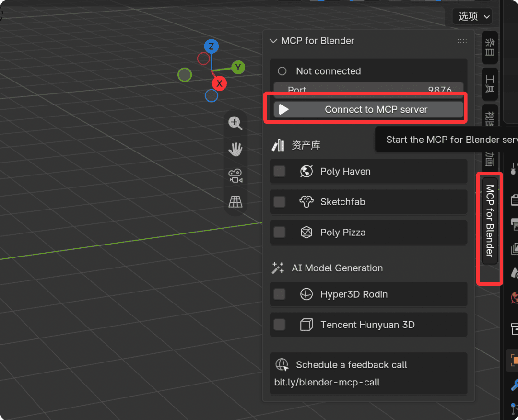The image size is (518, 420).
Task: Click the Sketchfab logo icon
Action: click(x=306, y=202)
